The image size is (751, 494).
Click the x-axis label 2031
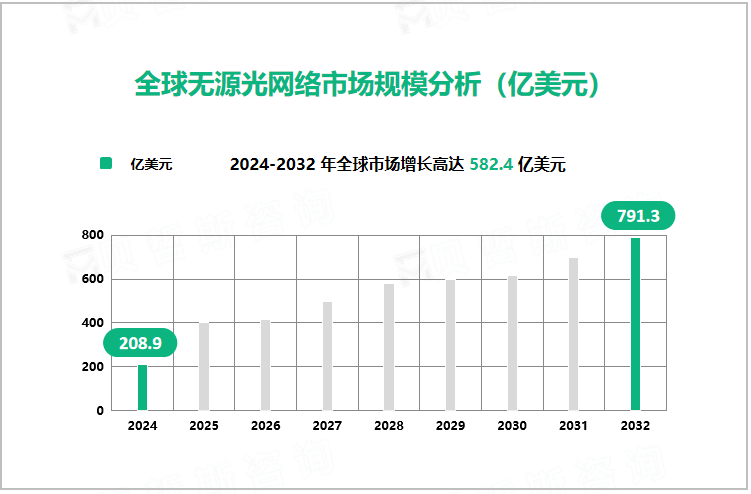[573, 425]
